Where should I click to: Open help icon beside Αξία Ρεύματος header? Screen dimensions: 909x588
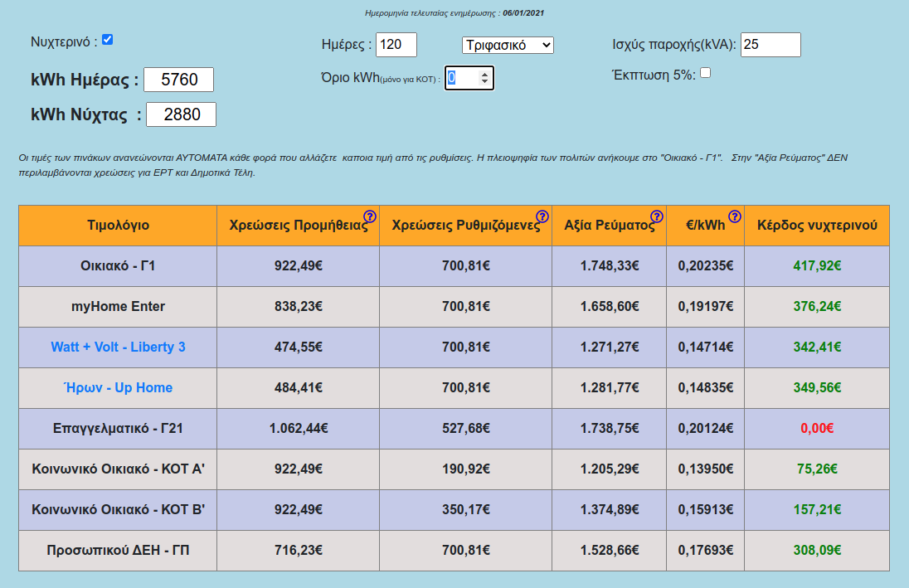[657, 216]
